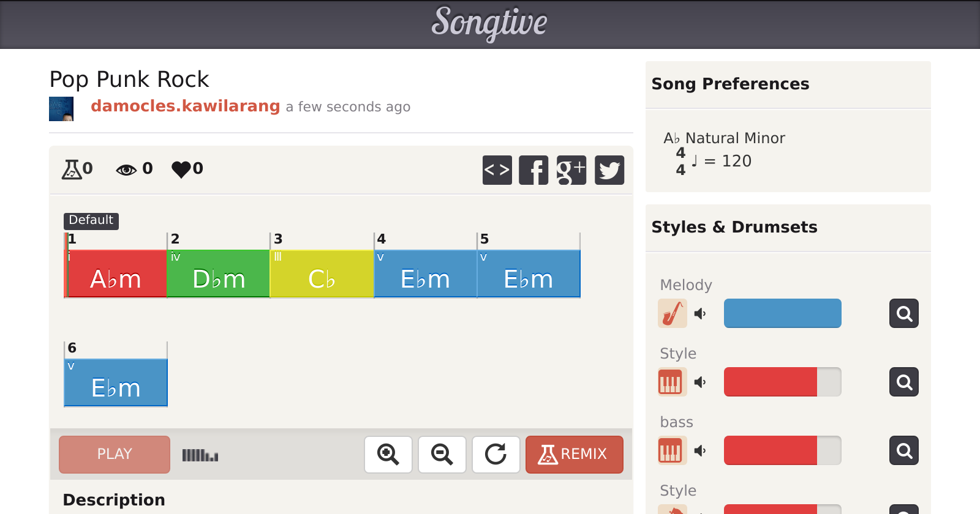This screenshot has width=980, height=514.
Task: Click the zoom out magnifier button
Action: click(x=442, y=455)
